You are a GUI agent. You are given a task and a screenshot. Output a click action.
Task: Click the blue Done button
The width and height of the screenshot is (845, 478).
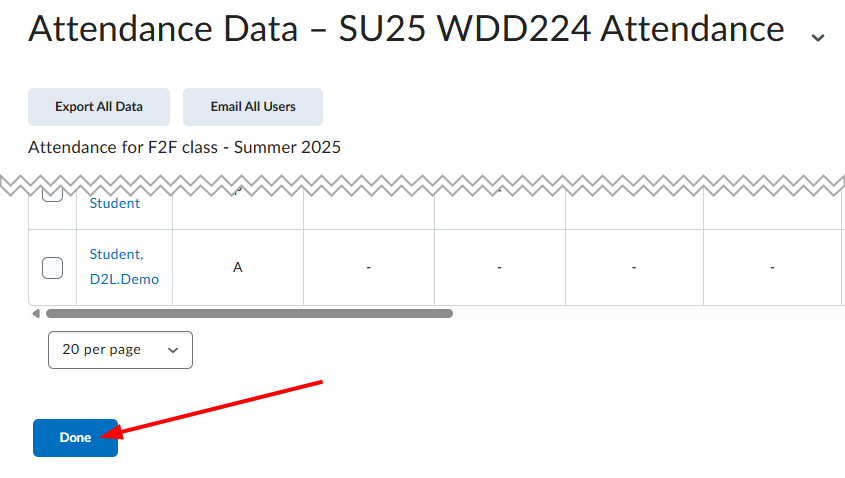[x=75, y=438]
